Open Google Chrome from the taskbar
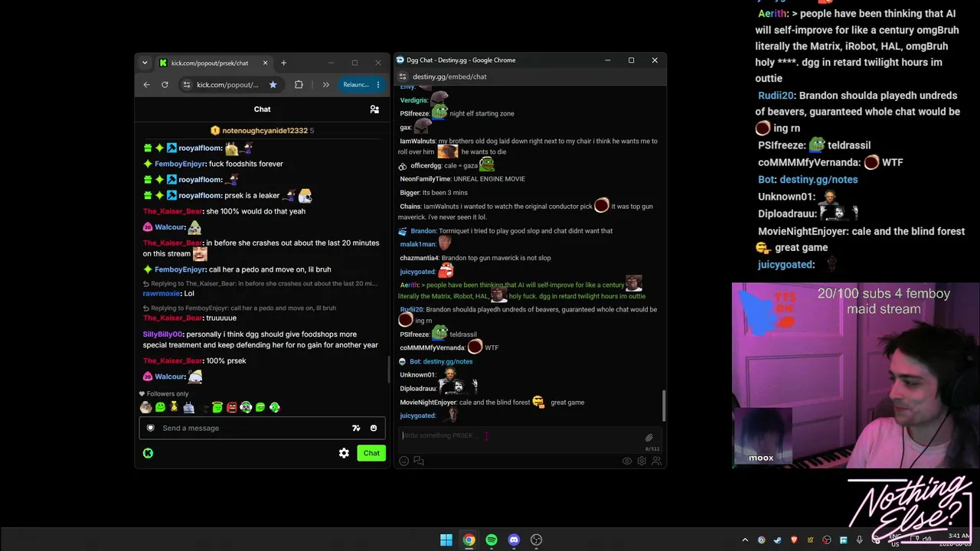The height and width of the screenshot is (551, 980). 469,540
